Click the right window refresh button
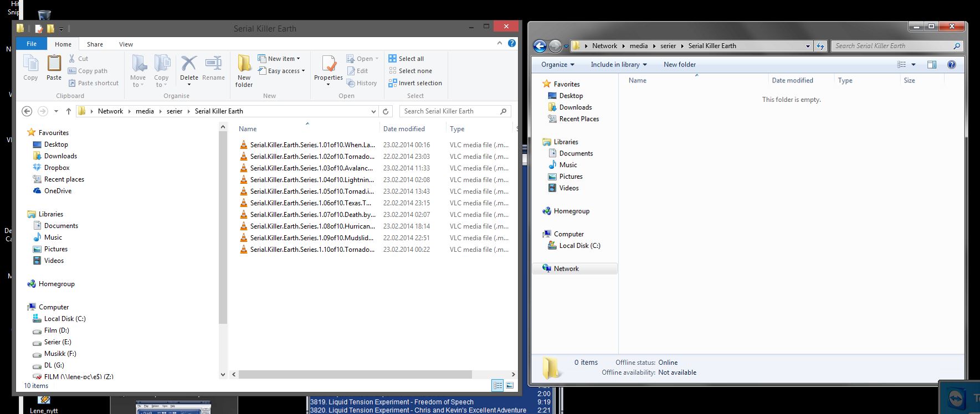Image resolution: width=980 pixels, height=414 pixels. [x=820, y=46]
